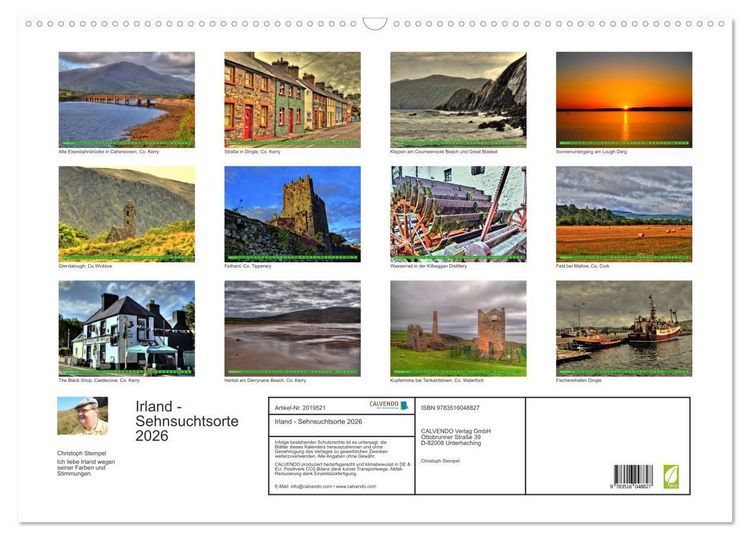Select The Black Shop Castlecove photo
Viewport: 750px width, 540px height.
pos(126,328)
